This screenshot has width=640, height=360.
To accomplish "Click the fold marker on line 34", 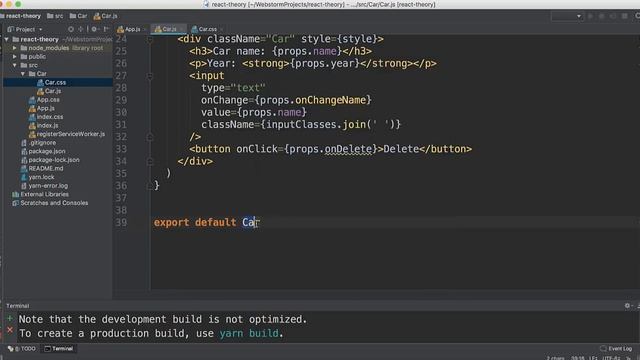I will pyautogui.click(x=150, y=162).
